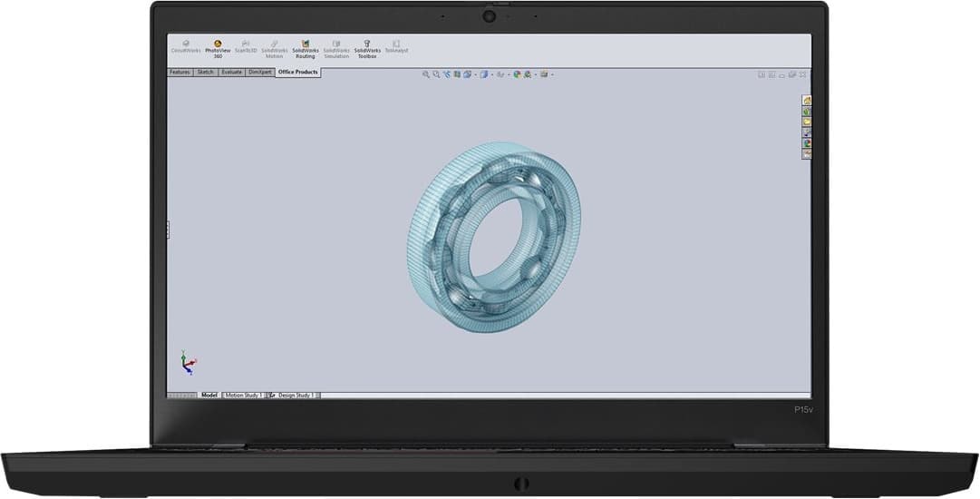The image size is (980, 499).
Task: Open SolidWorks Resources house icon in task pane
Action: tap(807, 100)
